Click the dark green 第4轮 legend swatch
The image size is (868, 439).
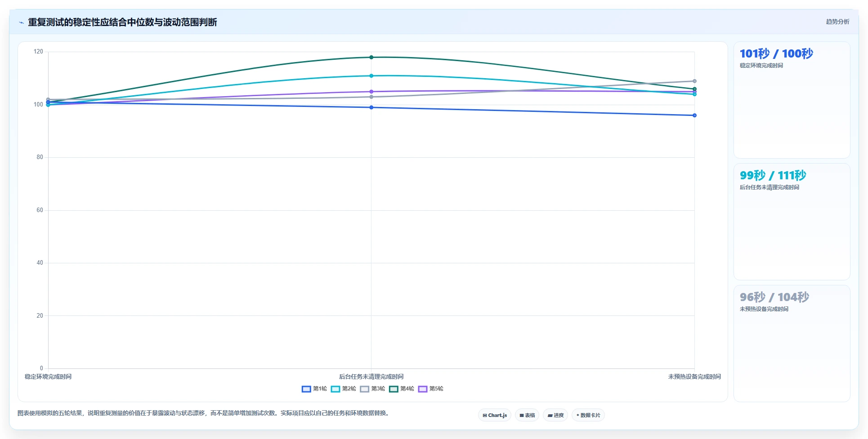click(394, 389)
